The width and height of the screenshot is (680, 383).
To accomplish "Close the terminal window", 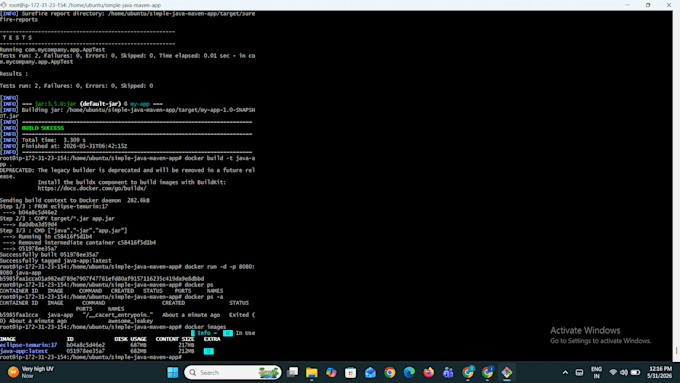I will (669, 5).
